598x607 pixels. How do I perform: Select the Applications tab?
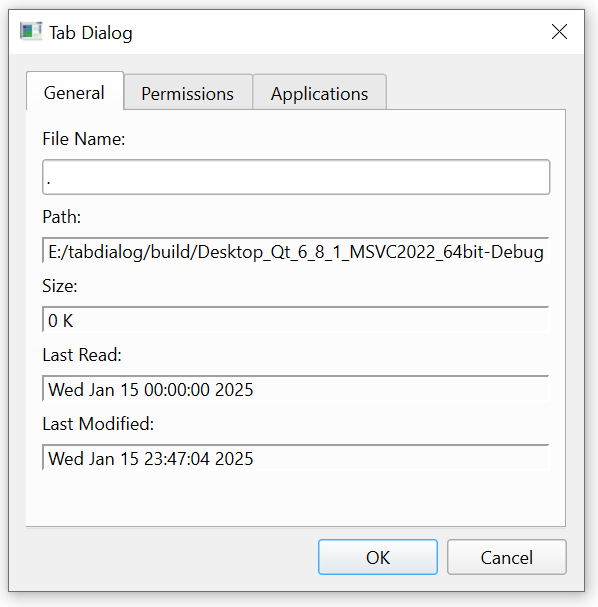click(x=320, y=93)
